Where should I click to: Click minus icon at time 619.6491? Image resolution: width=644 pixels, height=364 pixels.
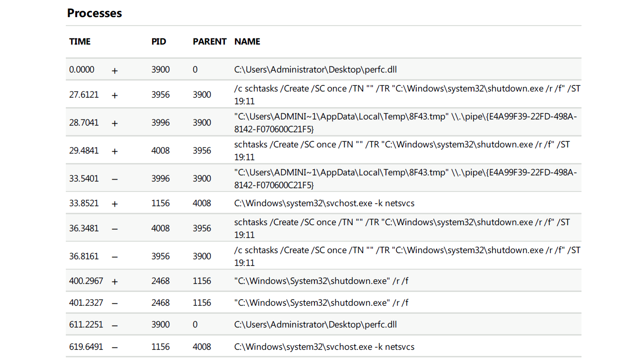tap(115, 347)
